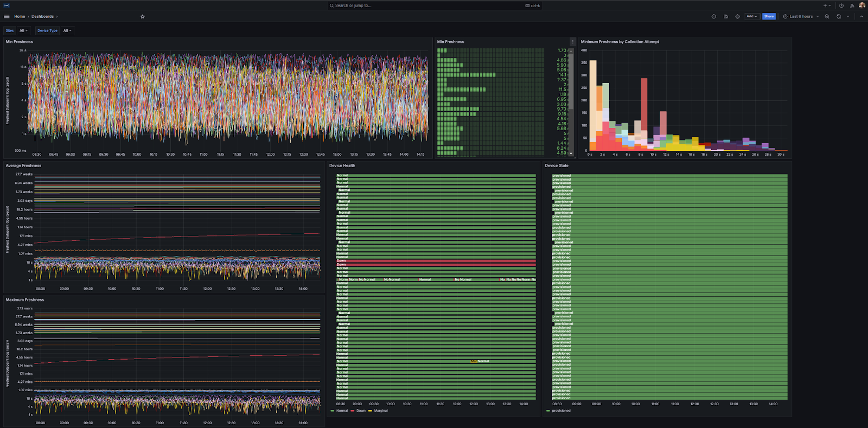Expand the Sites variable dropdown

click(x=23, y=30)
